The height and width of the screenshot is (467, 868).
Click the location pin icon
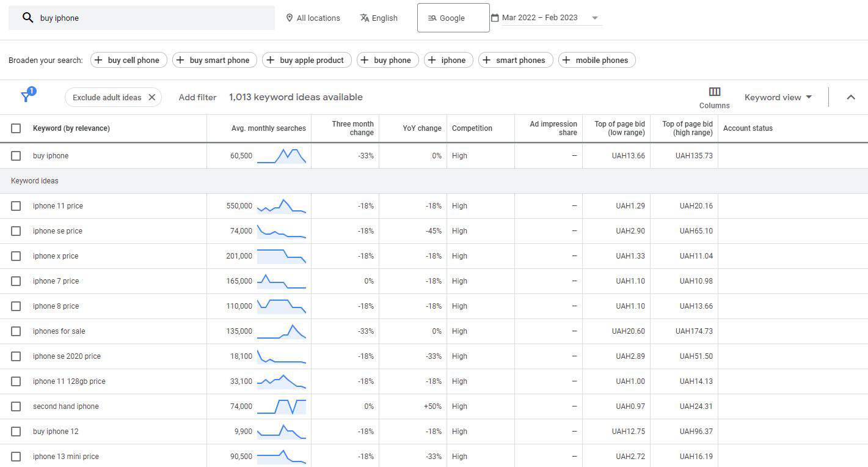290,18
